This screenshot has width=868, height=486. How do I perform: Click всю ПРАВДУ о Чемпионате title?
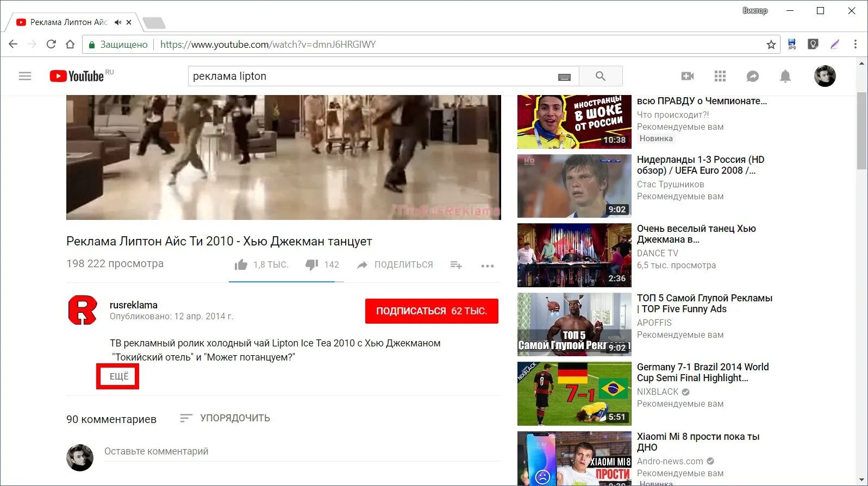point(702,100)
